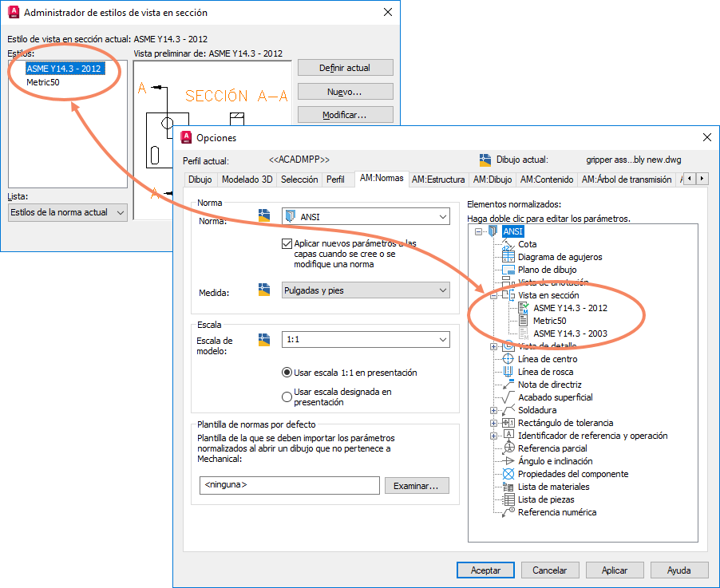
Task: Click the Ayuda button
Action: click(679, 570)
